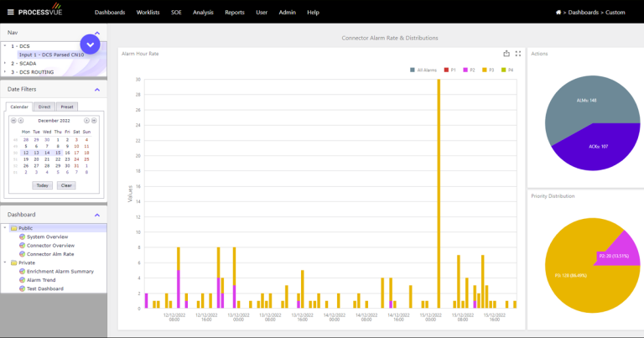Image resolution: width=644 pixels, height=338 pixels.
Task: Click Dashboards in the breadcrumb
Action: 584,13
